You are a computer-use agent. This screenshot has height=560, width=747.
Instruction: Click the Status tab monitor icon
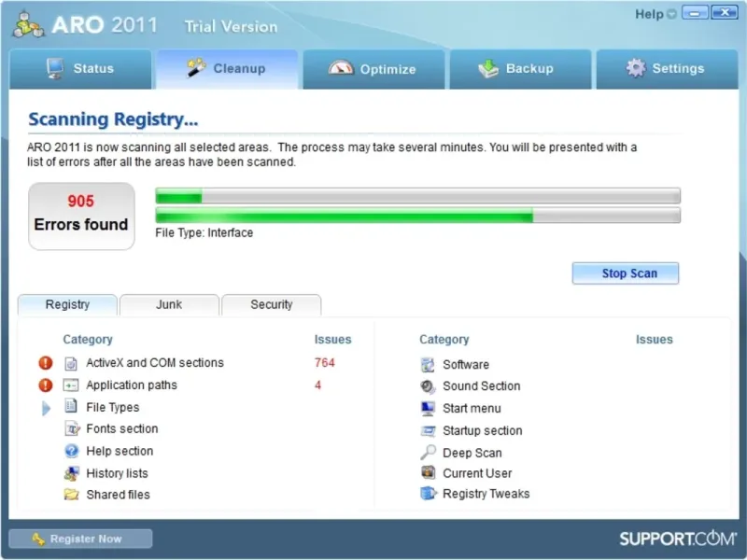55,68
